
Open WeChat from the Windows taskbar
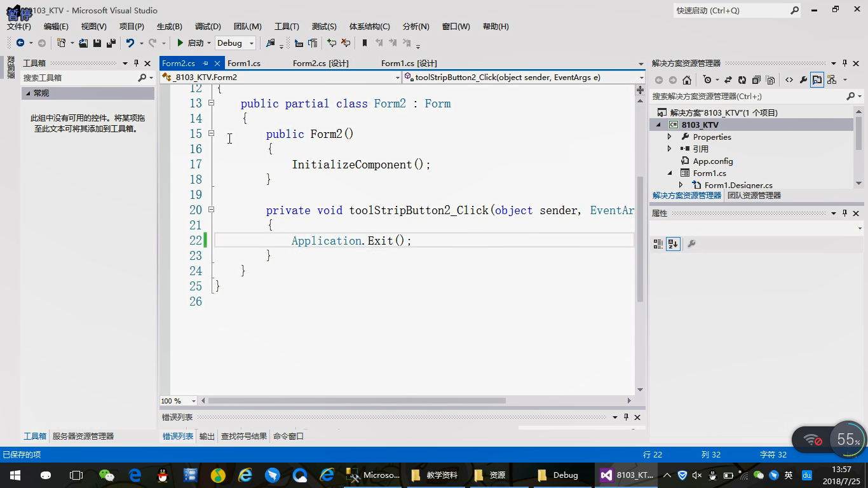(x=107, y=475)
